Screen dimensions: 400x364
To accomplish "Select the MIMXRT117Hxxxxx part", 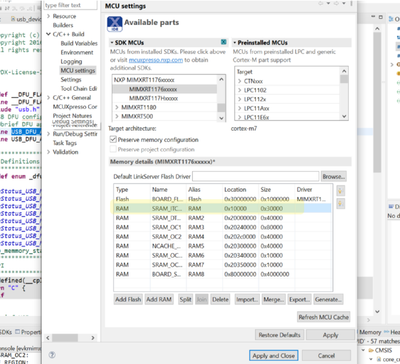I will tap(153, 98).
